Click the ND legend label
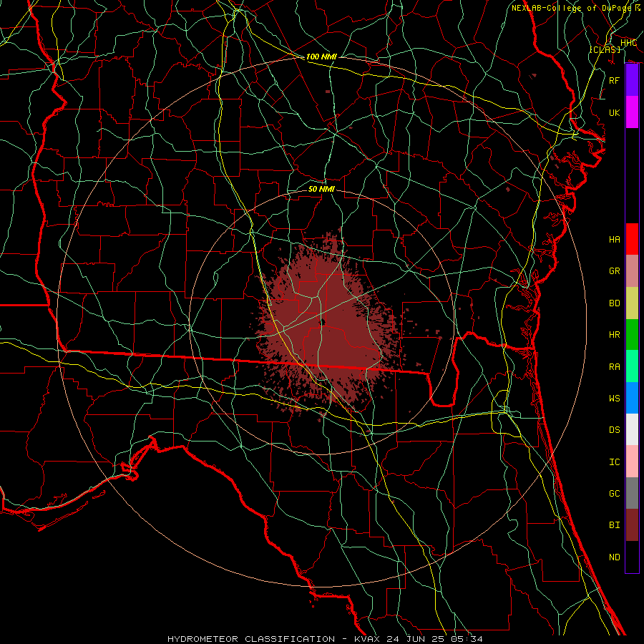This screenshot has height=644, width=644. [614, 557]
